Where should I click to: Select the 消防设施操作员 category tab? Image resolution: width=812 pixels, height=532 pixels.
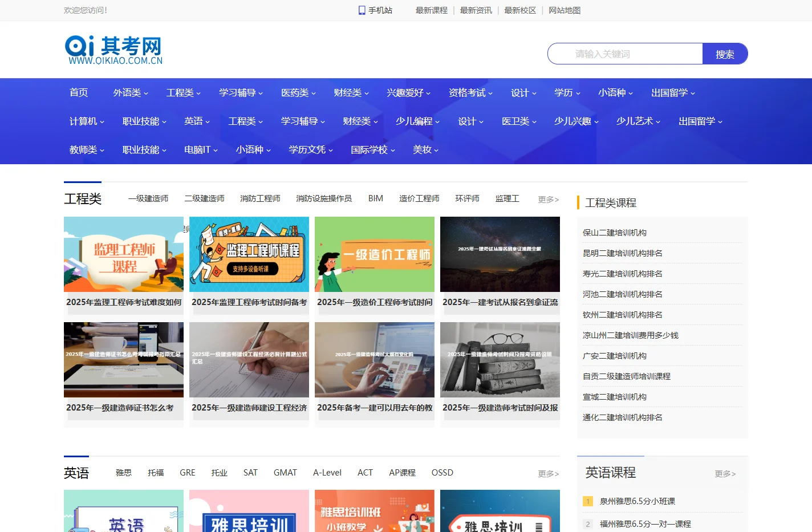pos(324,198)
